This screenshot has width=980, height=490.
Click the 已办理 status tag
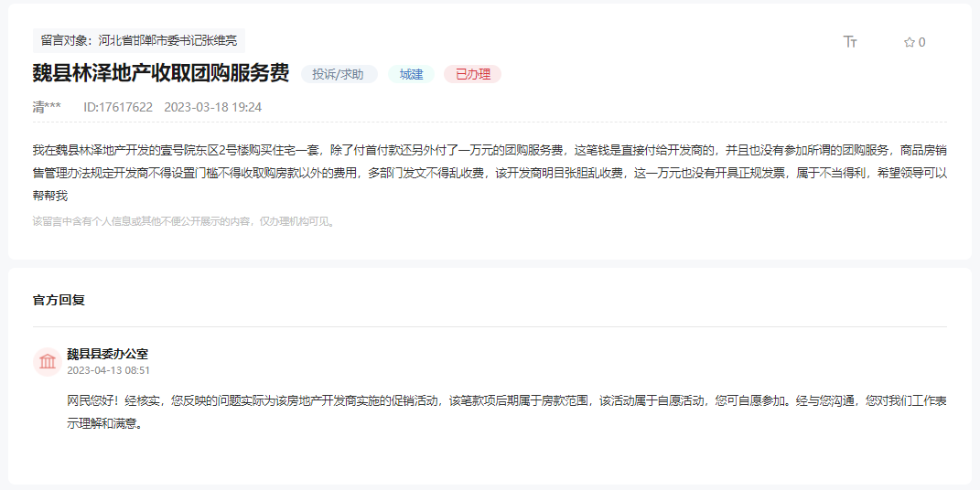pyautogui.click(x=472, y=74)
